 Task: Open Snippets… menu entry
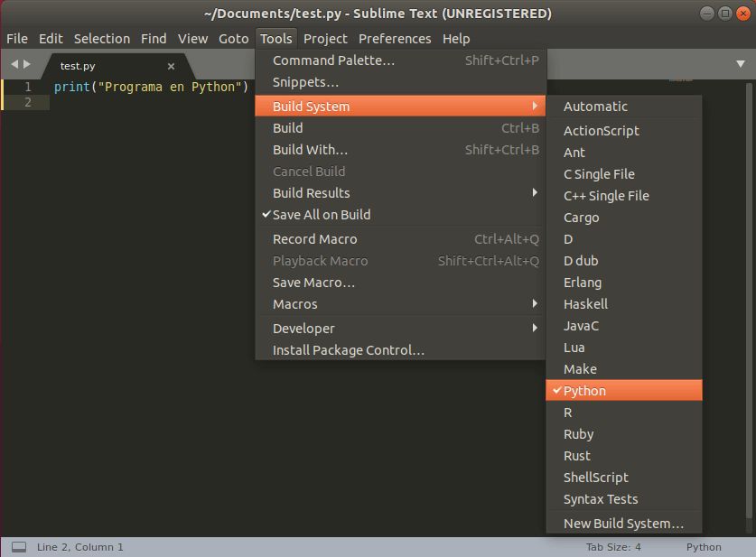[x=401, y=82]
